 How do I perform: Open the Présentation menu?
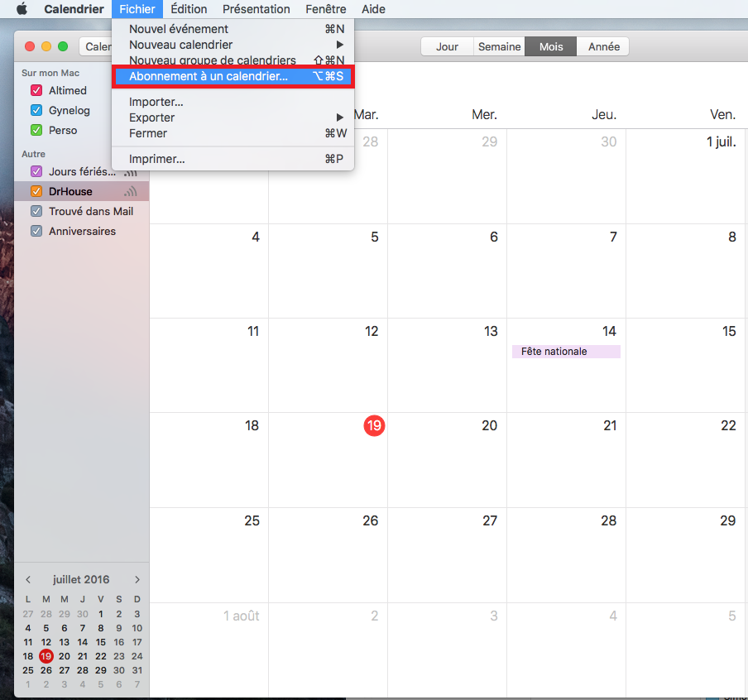257,9
